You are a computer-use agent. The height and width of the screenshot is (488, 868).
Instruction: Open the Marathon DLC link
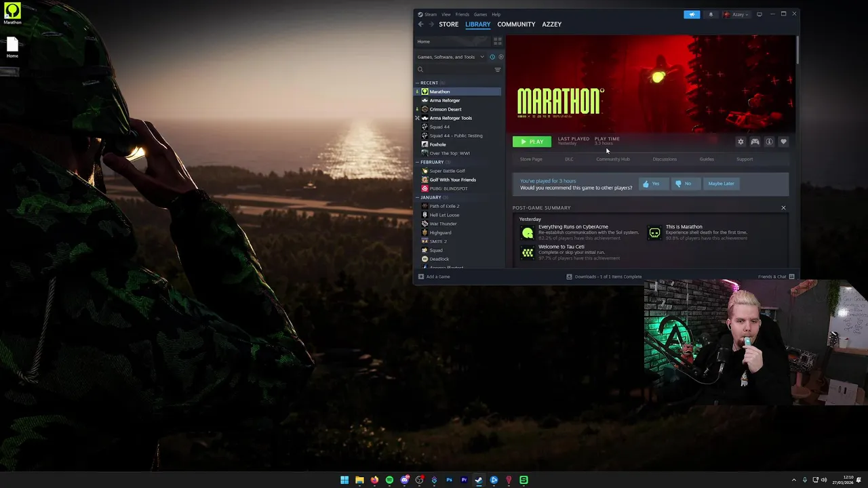click(x=569, y=159)
